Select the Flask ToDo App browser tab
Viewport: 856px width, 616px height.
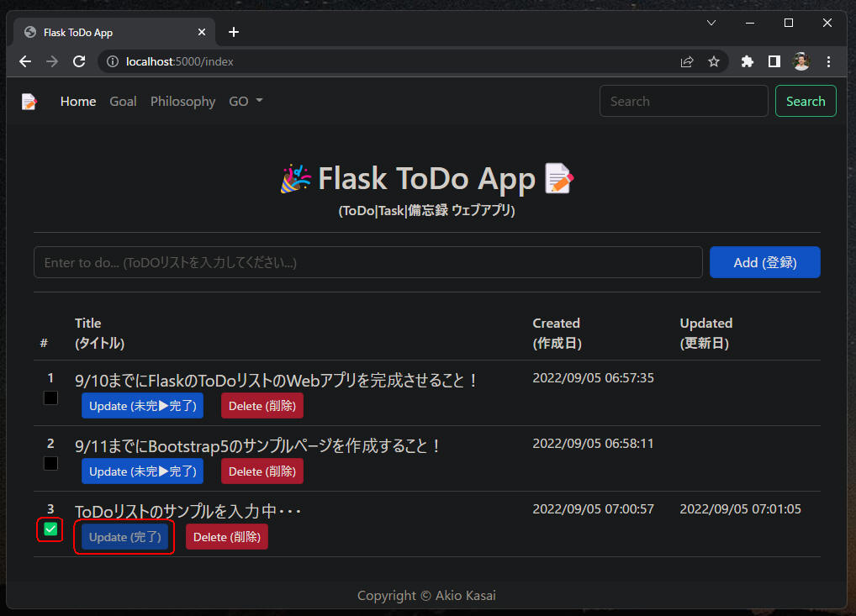pyautogui.click(x=114, y=32)
